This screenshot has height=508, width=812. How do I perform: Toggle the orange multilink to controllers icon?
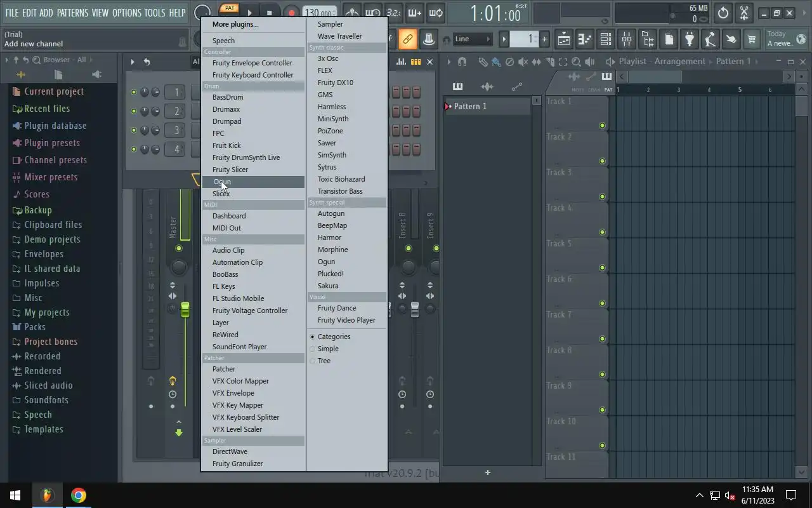click(x=408, y=39)
